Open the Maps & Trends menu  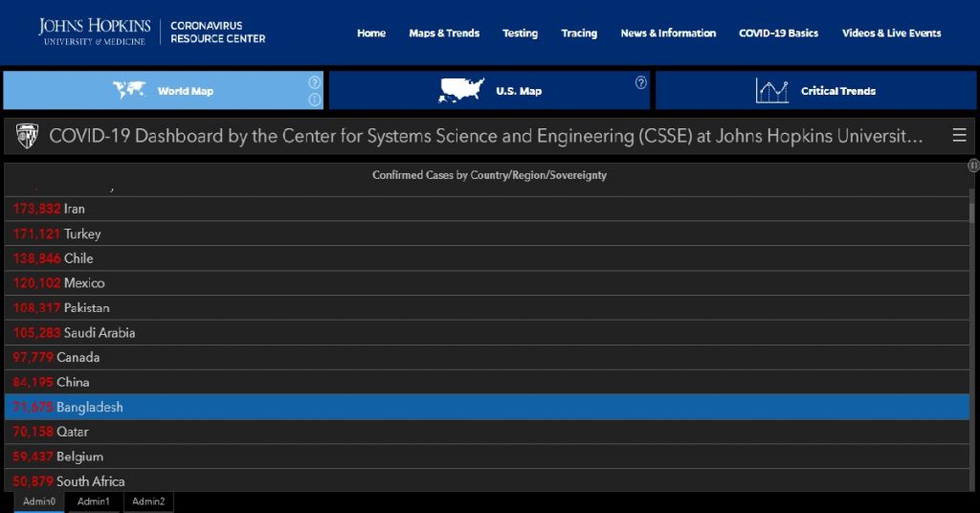point(444,33)
